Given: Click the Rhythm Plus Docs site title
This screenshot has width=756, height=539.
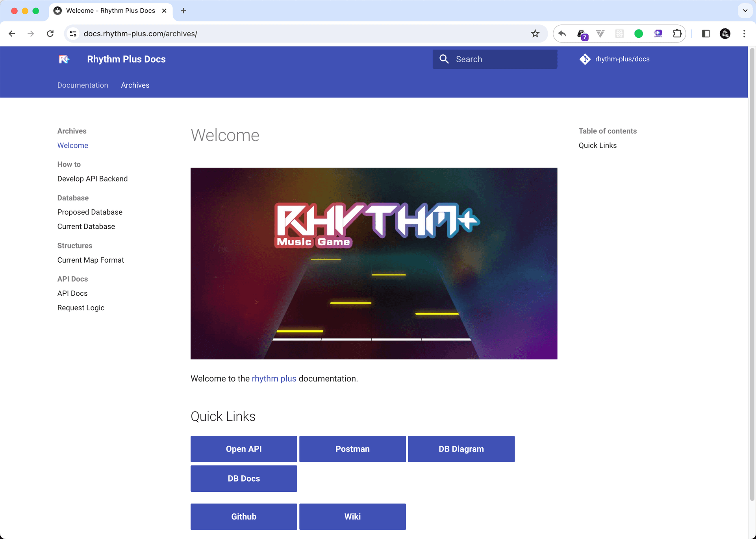Looking at the screenshot, I should (x=126, y=59).
